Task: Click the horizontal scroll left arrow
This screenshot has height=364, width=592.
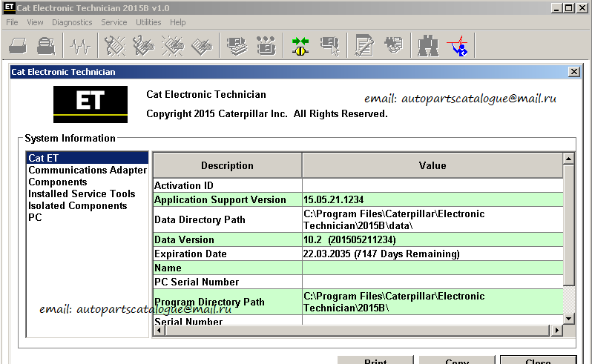Action: [159, 331]
